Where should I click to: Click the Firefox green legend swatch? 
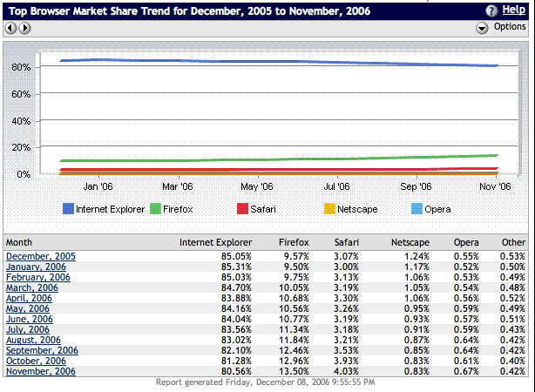(x=156, y=208)
